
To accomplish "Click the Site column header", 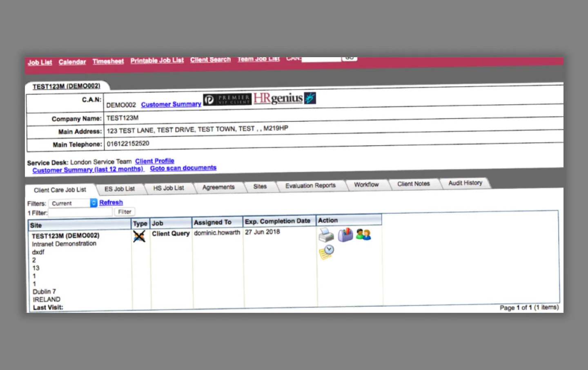I will [x=80, y=225].
